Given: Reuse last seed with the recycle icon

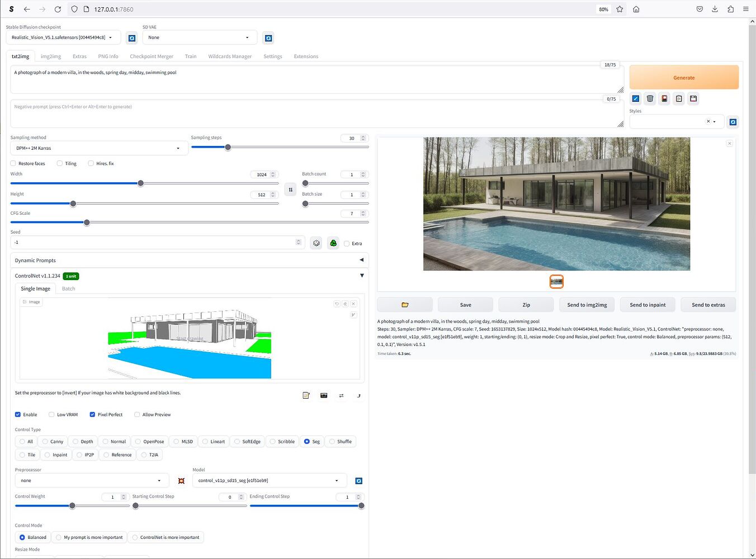Looking at the screenshot, I should [333, 243].
